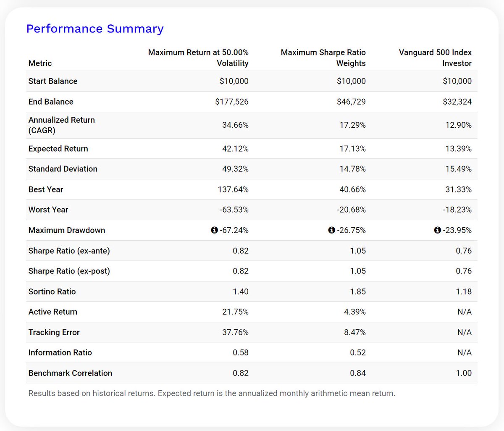Select the $177,526 end balance value
The height and width of the screenshot is (431, 504).
point(231,102)
